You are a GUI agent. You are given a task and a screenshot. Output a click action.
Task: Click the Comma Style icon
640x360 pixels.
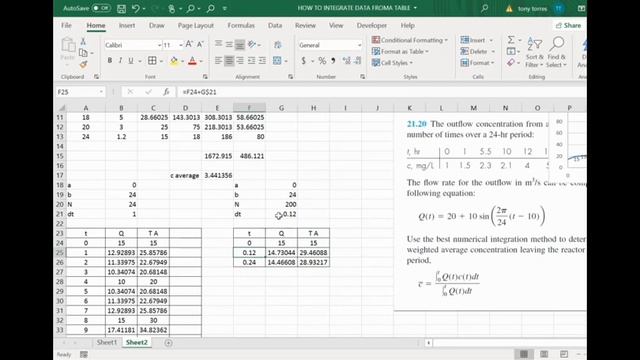tap(333, 61)
